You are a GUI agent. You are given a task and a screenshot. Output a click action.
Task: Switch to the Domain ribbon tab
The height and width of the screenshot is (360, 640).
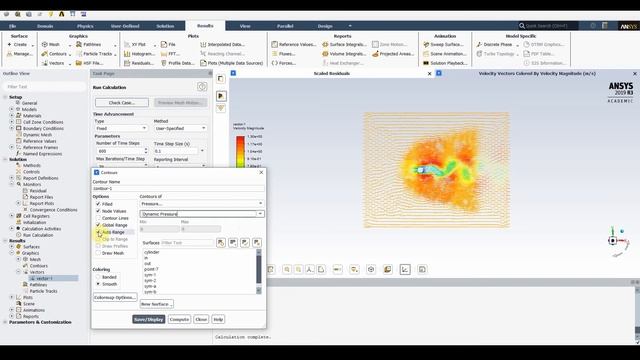coord(45,26)
